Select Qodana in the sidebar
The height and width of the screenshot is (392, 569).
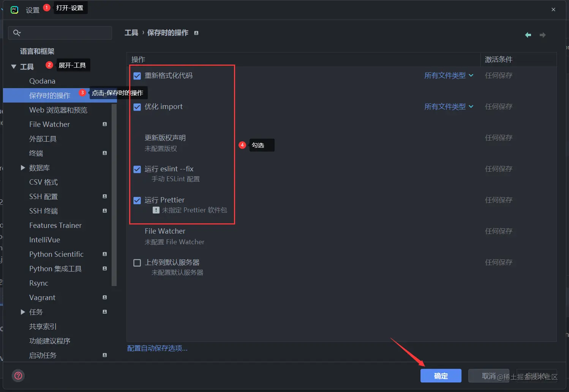tap(42, 81)
